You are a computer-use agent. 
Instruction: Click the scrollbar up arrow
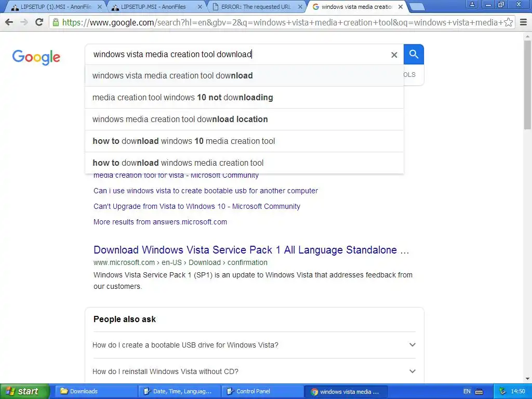click(x=527, y=36)
